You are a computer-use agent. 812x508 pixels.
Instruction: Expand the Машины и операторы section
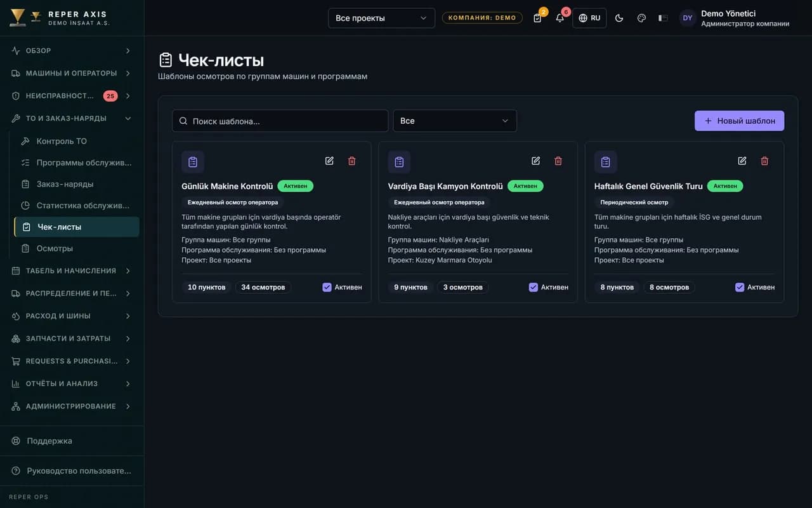pos(72,73)
